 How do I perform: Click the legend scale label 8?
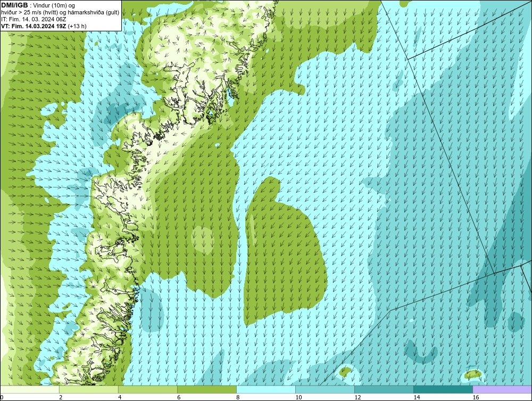pos(238,397)
